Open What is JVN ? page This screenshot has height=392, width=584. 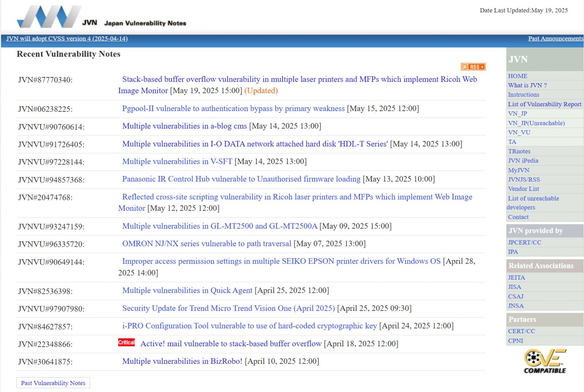coord(527,85)
